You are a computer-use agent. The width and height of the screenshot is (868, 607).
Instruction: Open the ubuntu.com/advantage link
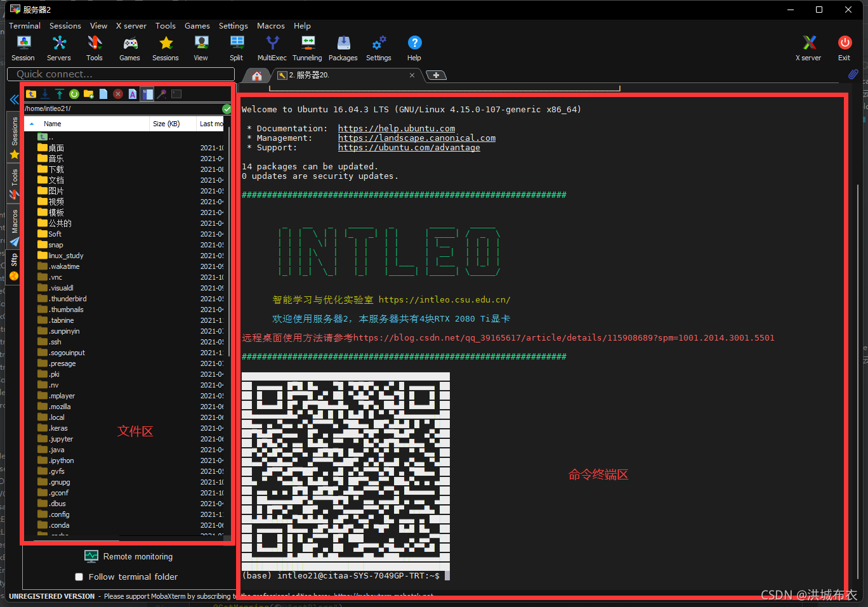click(409, 147)
